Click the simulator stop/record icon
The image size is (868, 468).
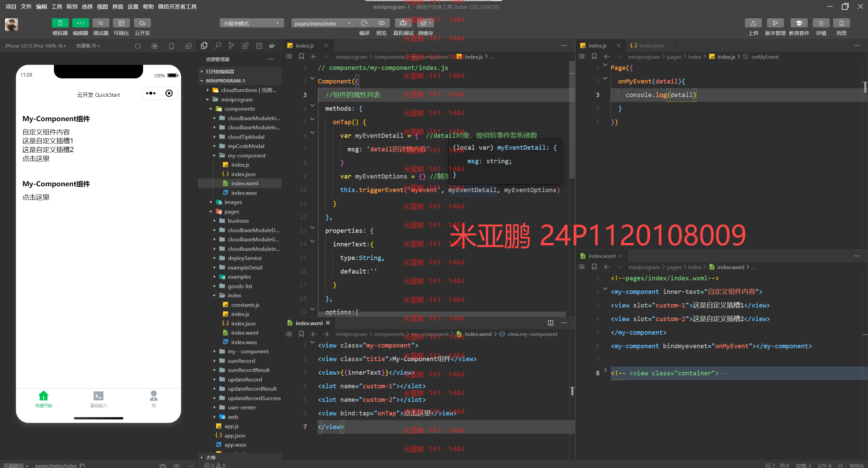point(154,46)
